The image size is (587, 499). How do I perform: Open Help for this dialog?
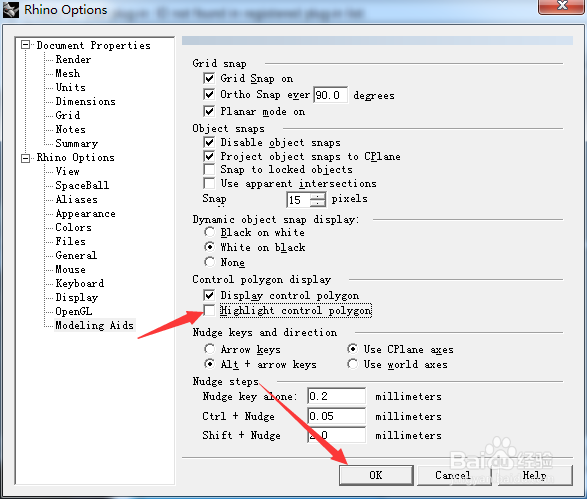[535, 475]
